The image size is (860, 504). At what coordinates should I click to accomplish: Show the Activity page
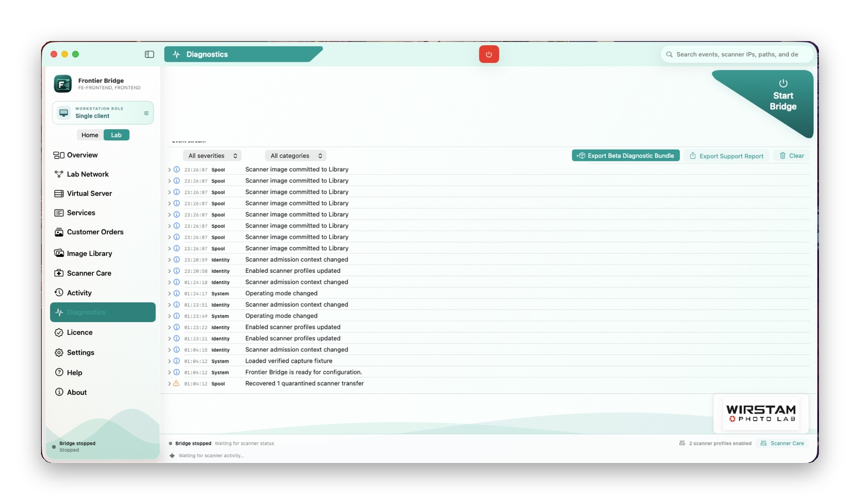tap(103, 293)
